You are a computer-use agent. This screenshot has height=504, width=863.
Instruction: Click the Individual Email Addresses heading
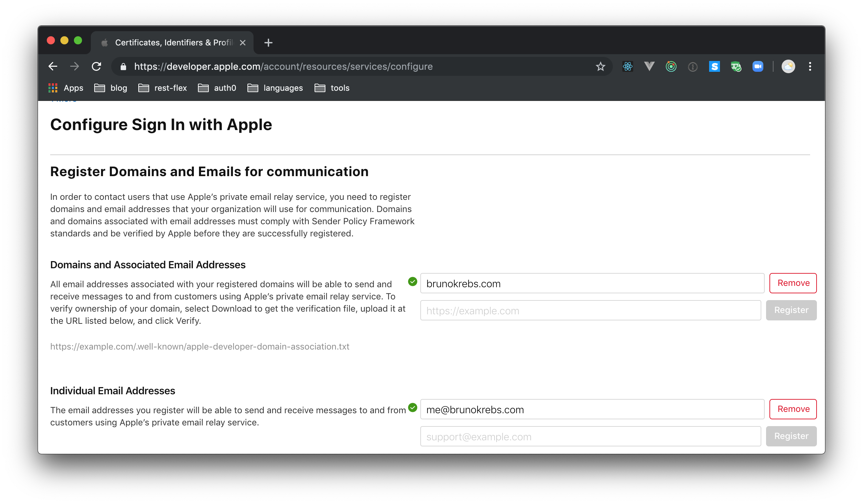[x=113, y=391]
